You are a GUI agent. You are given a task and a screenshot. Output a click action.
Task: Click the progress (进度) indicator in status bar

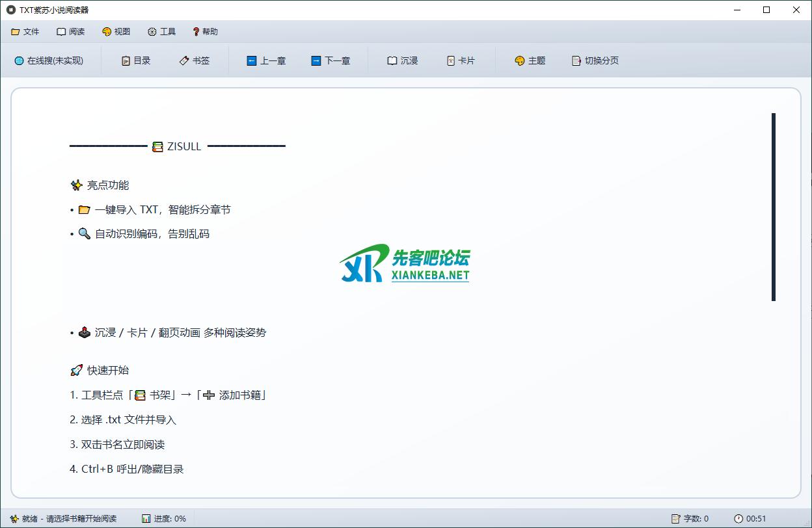tap(164, 518)
